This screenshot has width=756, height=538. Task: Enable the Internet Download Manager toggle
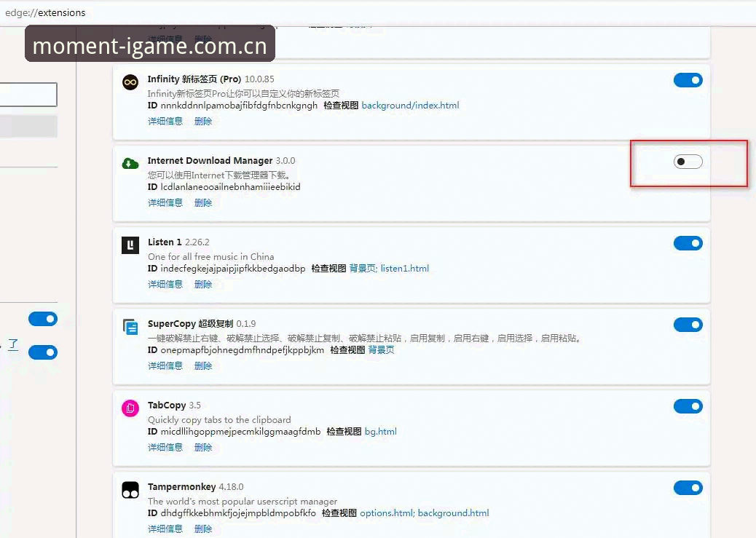[688, 162]
